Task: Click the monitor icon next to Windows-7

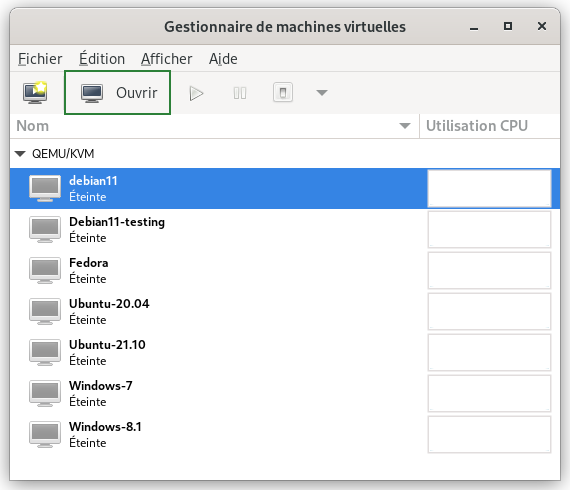Action: pyautogui.click(x=45, y=394)
